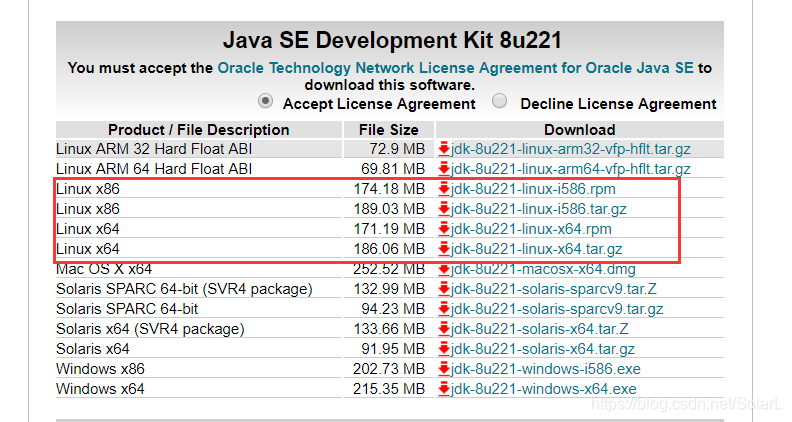This screenshot has height=422, width=792.
Task: Download jdk-8u221-solaris-x64.tar.Z file
Action: (540, 329)
